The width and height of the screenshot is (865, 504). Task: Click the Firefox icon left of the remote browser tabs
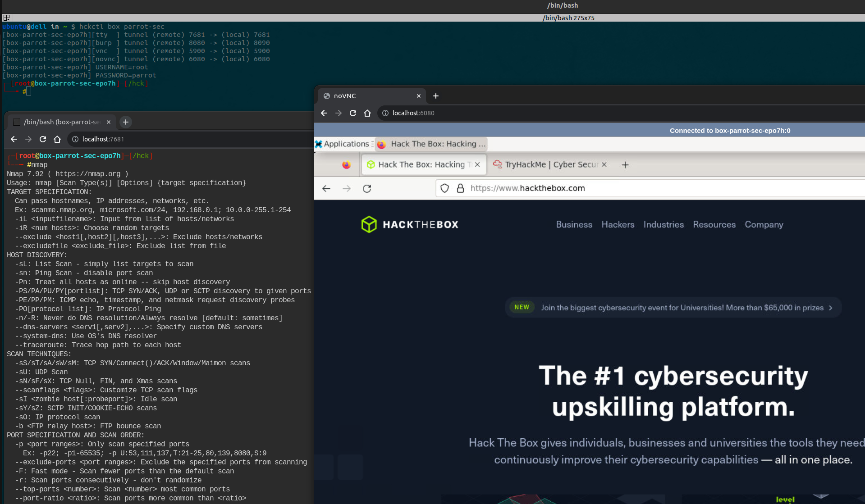[346, 165]
